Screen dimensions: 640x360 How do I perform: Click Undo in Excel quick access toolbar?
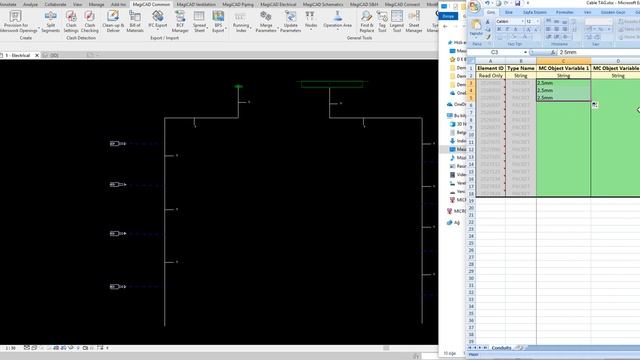(x=487, y=3)
